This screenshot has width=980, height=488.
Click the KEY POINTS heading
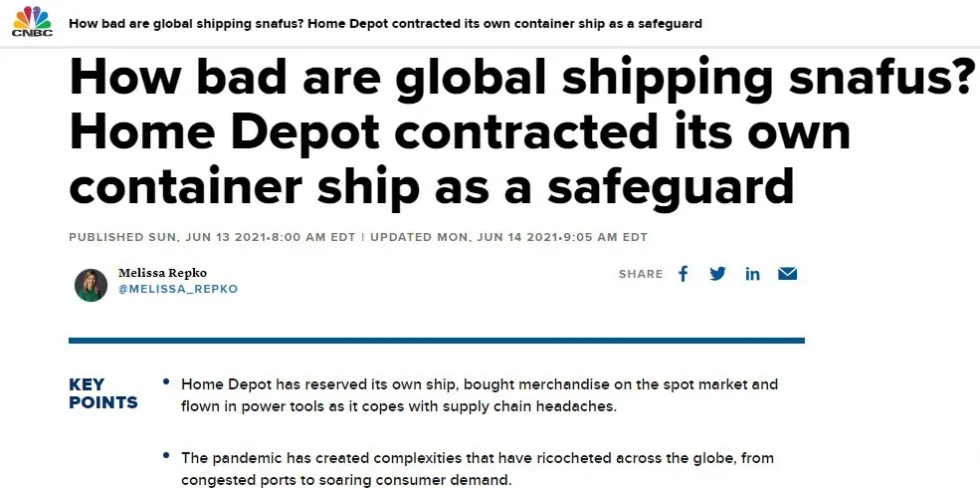tap(102, 393)
